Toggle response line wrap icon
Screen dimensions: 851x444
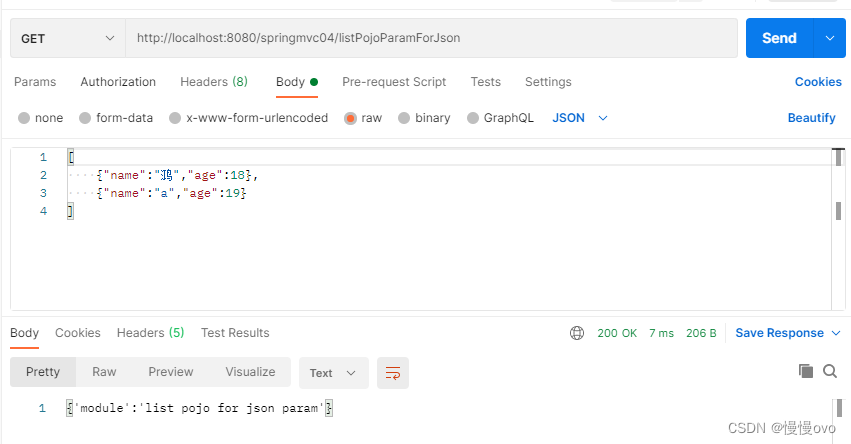point(392,373)
